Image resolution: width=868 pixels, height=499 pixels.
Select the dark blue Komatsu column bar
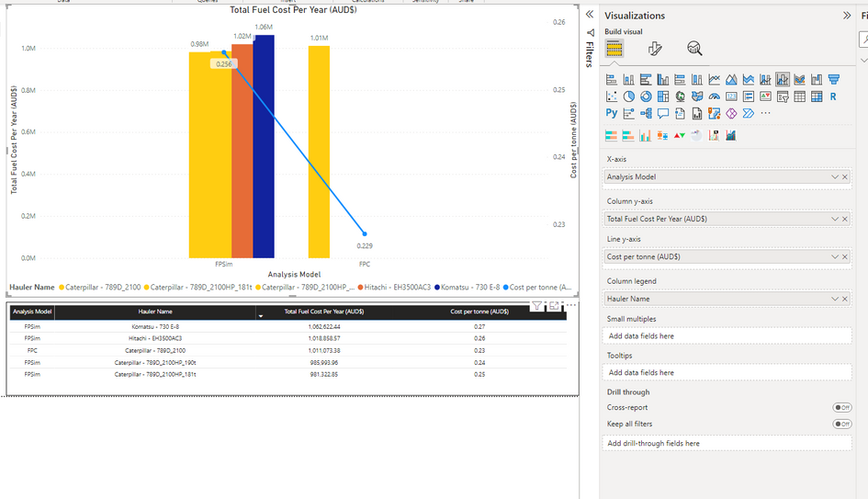(x=264, y=147)
